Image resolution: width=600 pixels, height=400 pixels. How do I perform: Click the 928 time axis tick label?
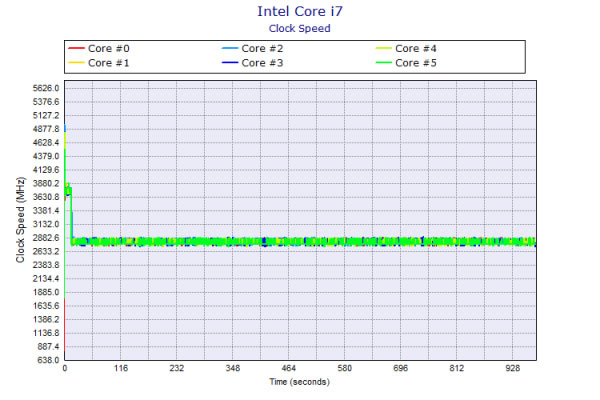tap(512, 368)
